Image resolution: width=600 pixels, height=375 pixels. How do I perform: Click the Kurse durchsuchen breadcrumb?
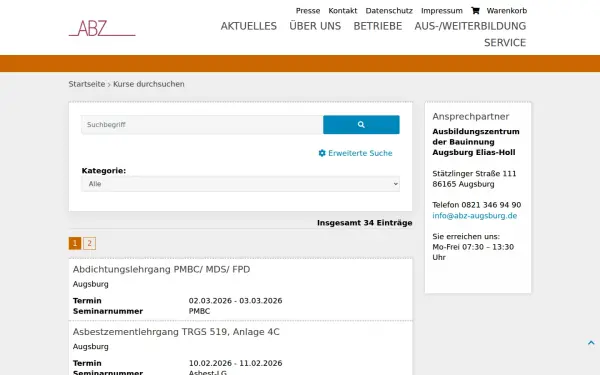(149, 84)
